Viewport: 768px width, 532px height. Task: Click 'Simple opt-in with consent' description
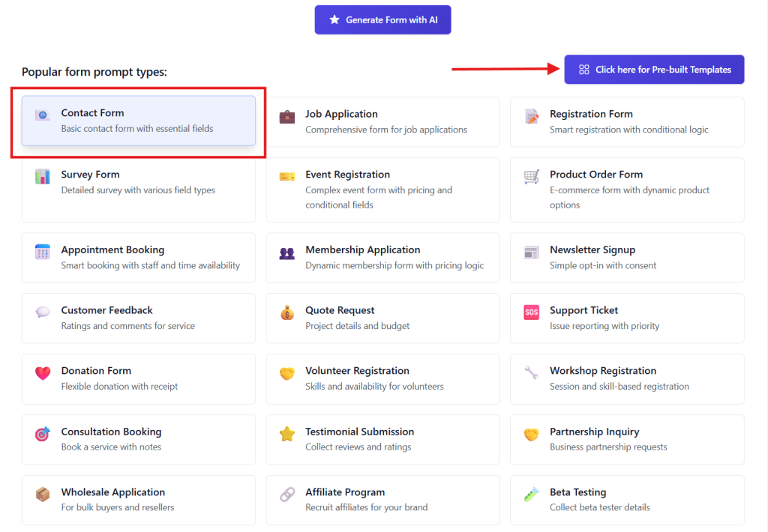click(603, 265)
